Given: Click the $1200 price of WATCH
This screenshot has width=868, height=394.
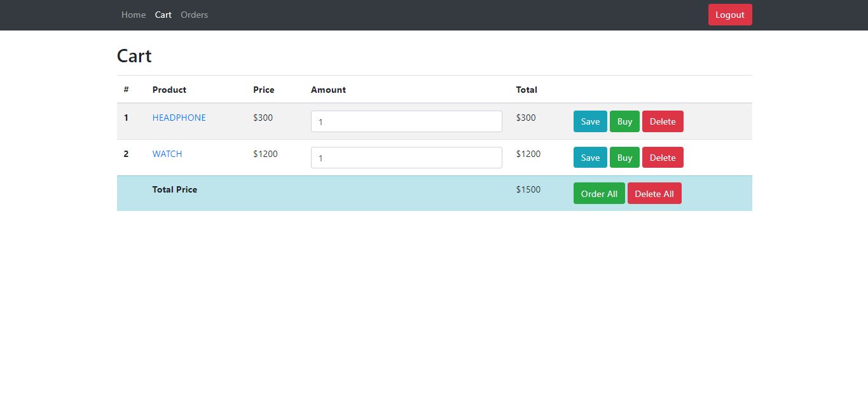Looking at the screenshot, I should 265,154.
